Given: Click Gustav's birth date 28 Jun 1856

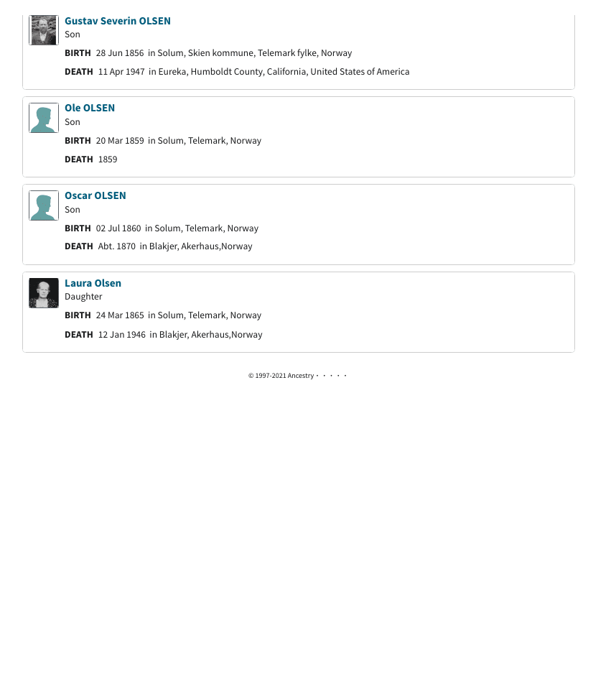Looking at the screenshot, I should point(120,53).
